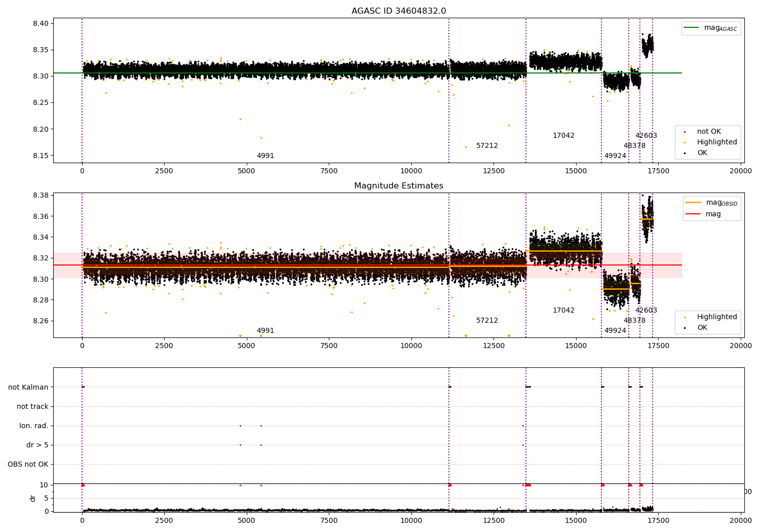Image resolution: width=760 pixels, height=532 pixels.
Task: Click OBSID label 4991 in the AGASC ID plot
Action: pos(265,156)
